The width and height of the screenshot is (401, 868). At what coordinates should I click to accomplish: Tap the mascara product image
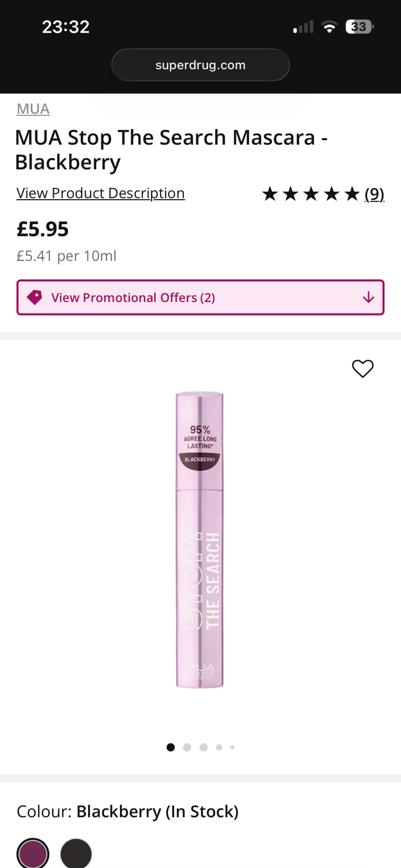point(200,539)
